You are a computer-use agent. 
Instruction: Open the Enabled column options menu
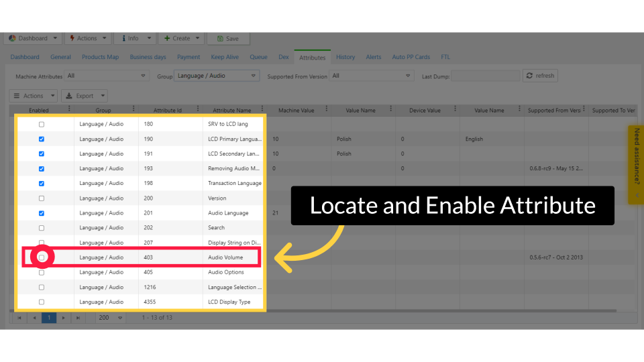click(x=69, y=109)
